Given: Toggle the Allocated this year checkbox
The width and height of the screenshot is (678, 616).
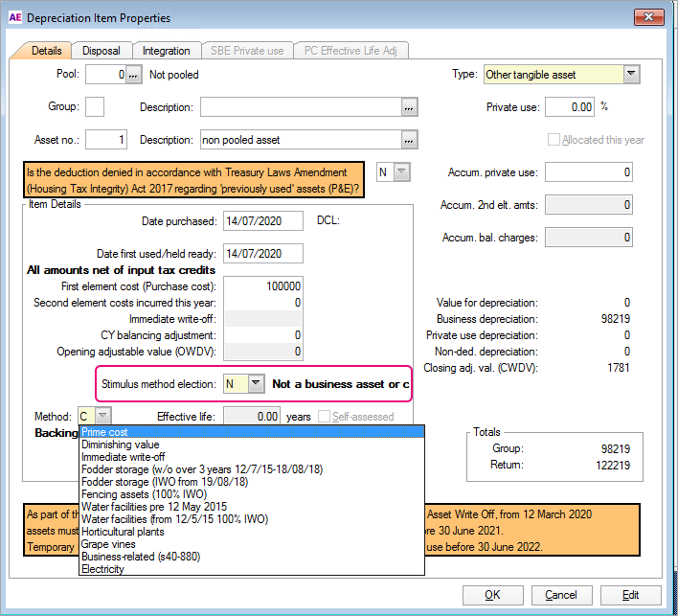Looking at the screenshot, I should coord(554,140).
